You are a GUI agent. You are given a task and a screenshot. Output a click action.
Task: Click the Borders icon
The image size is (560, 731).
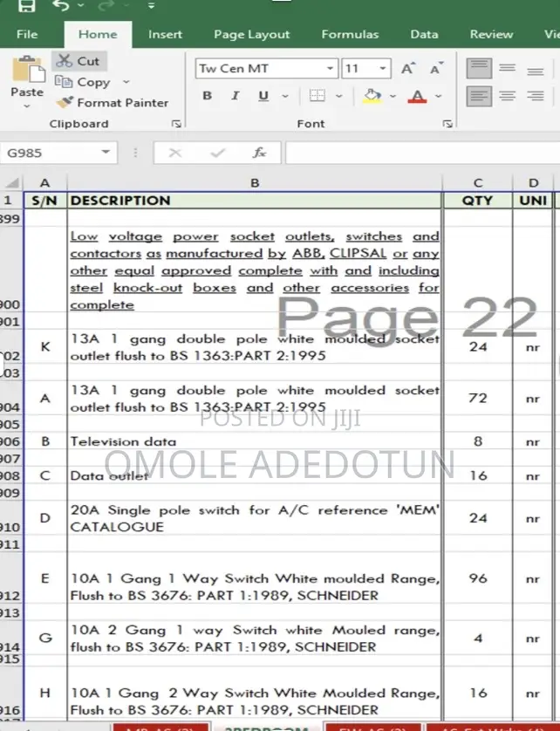tap(317, 96)
